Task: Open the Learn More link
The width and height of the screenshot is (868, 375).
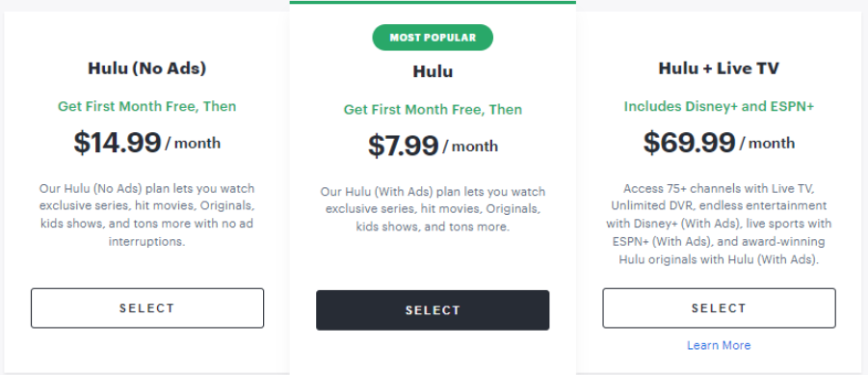Action: coord(719,346)
